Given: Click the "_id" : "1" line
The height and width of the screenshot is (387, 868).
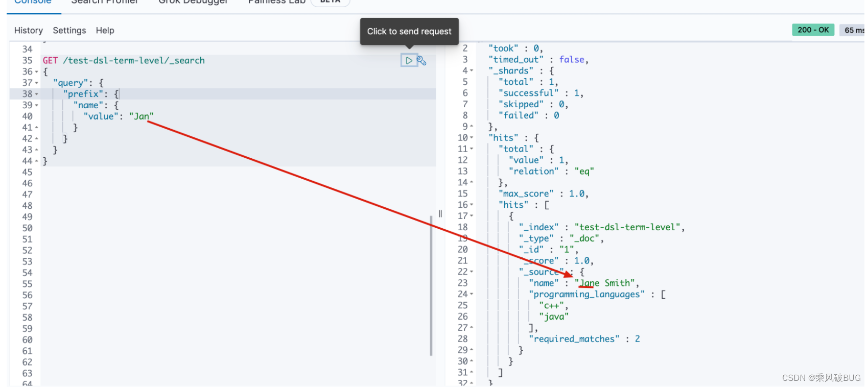Looking at the screenshot, I should (549, 250).
